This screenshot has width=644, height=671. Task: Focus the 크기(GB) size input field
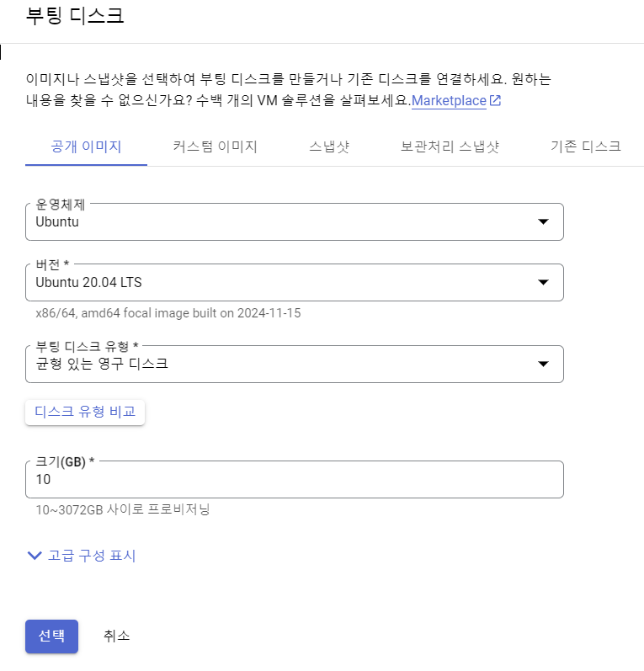coord(295,480)
